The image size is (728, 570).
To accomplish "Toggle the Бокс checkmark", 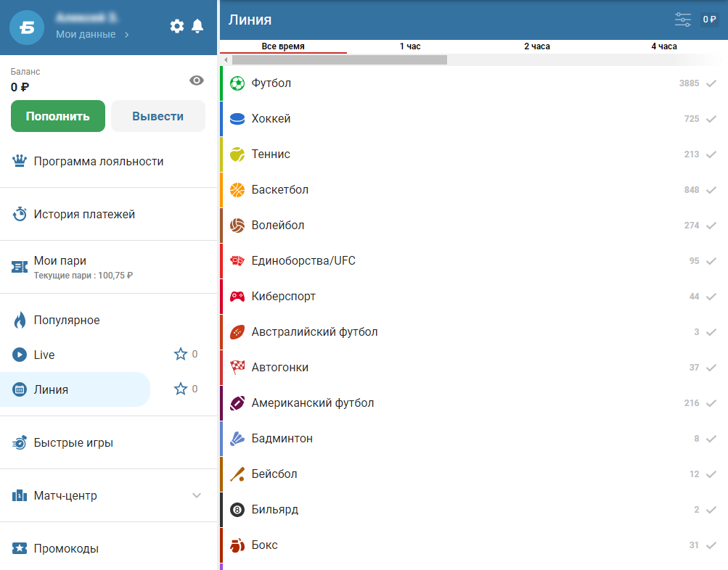I will click(x=711, y=545).
